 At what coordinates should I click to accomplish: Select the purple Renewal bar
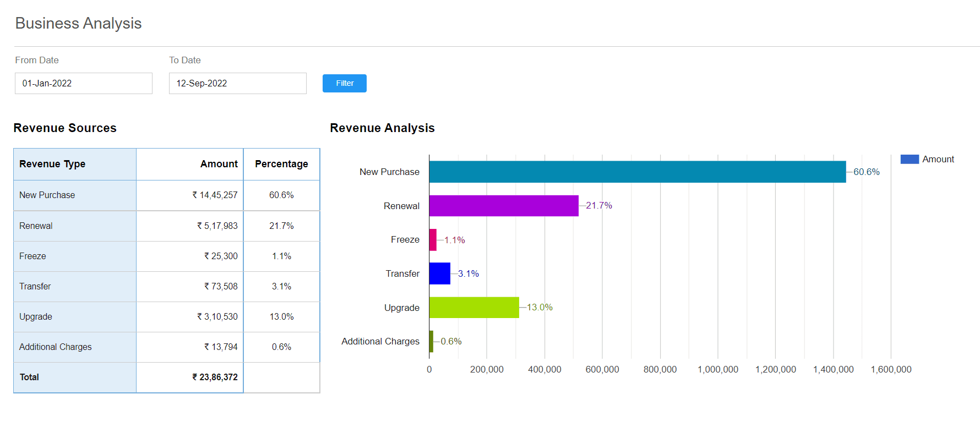click(x=504, y=206)
